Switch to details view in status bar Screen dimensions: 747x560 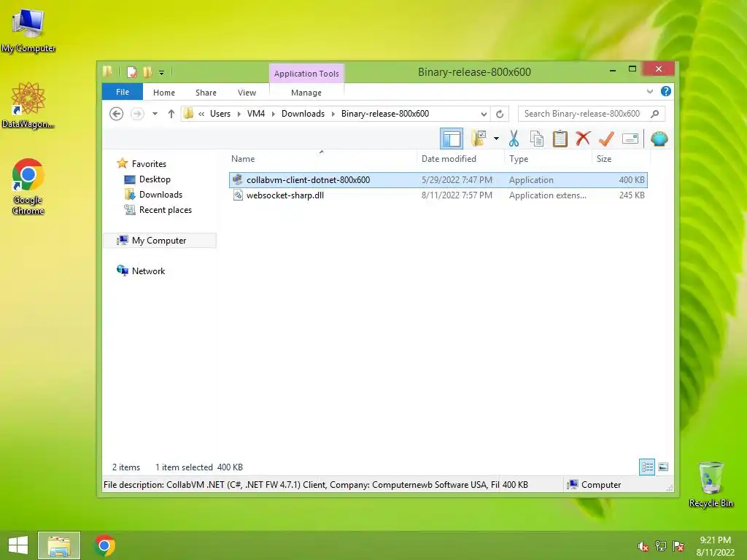647,467
